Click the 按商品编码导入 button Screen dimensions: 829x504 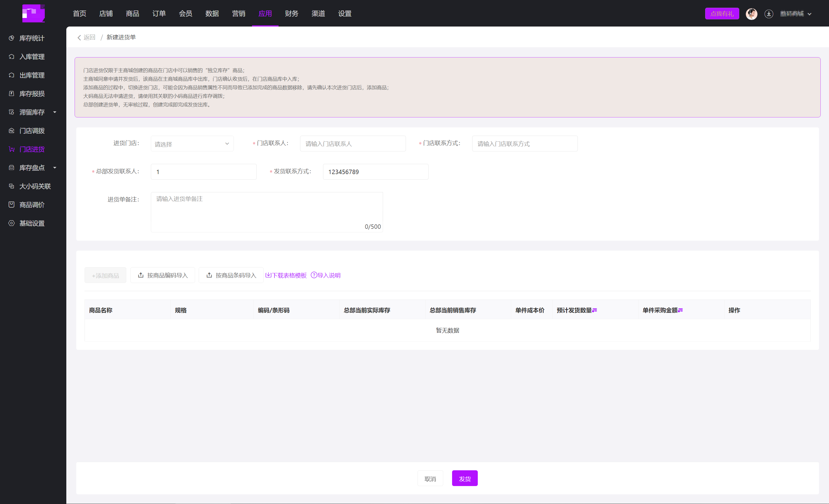162,275
